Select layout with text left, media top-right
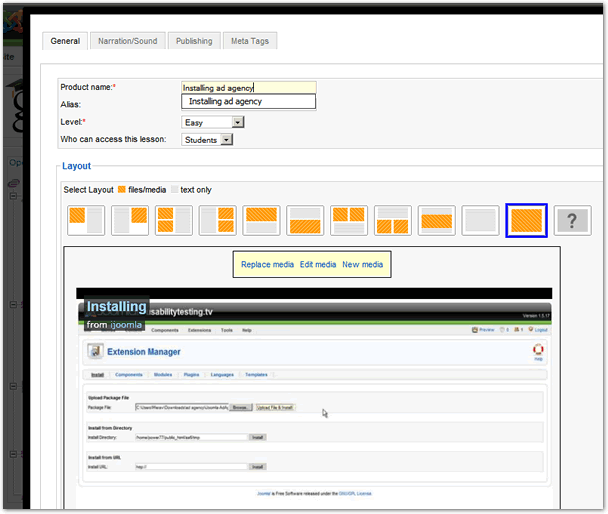The width and height of the screenshot is (608, 514). pyautogui.click(x=130, y=220)
